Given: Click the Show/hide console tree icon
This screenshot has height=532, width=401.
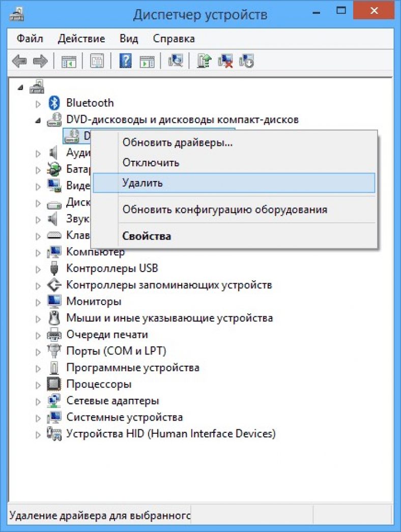Looking at the screenshot, I should point(69,62).
